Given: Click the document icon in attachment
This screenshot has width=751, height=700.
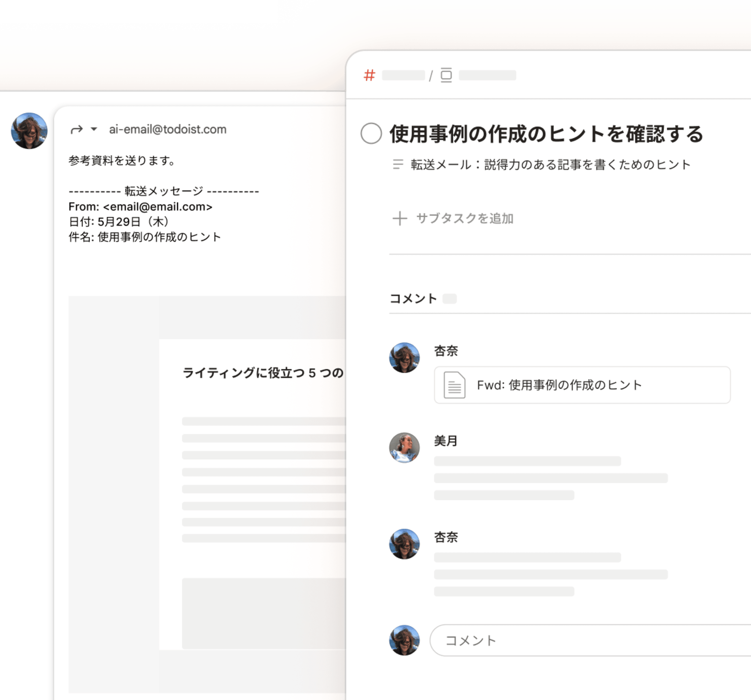Looking at the screenshot, I should tap(454, 385).
